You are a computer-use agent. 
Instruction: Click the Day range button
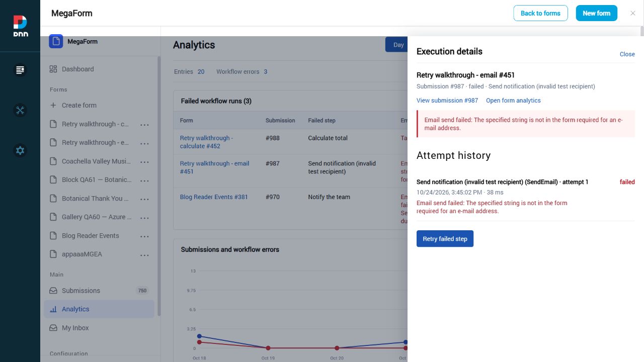(397, 45)
